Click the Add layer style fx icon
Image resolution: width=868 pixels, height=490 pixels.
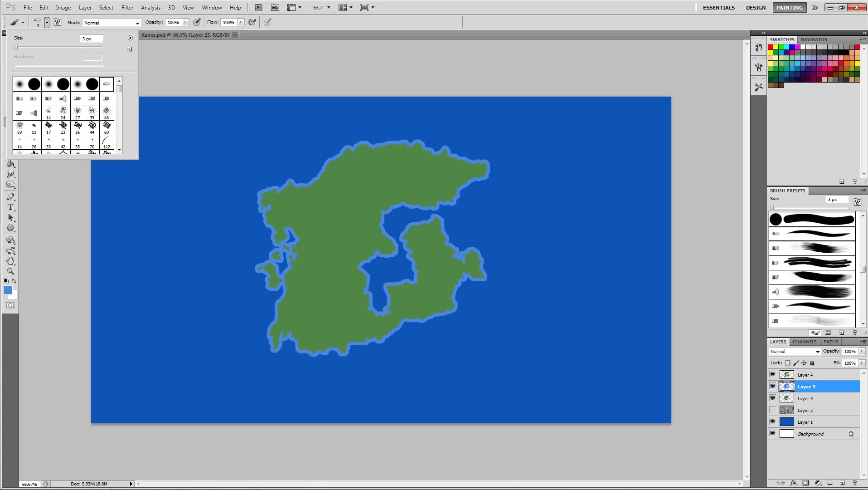[793, 483]
